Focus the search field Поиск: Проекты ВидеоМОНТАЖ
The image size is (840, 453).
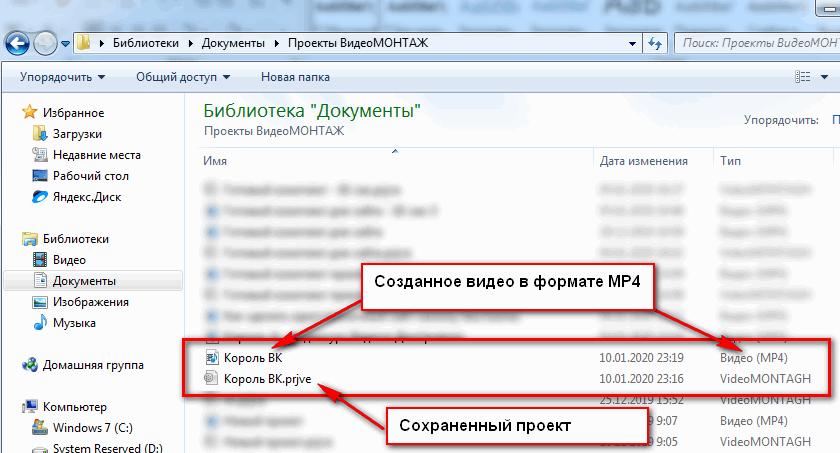pos(757,43)
